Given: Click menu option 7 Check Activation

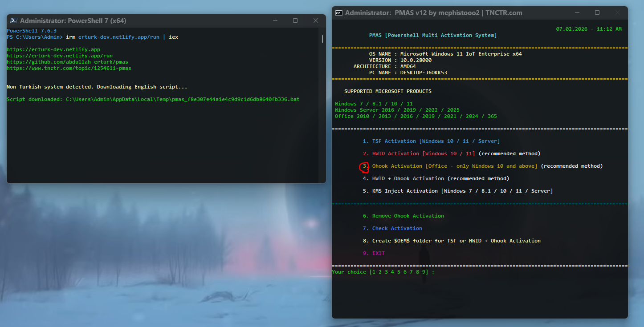Looking at the screenshot, I should click(392, 228).
